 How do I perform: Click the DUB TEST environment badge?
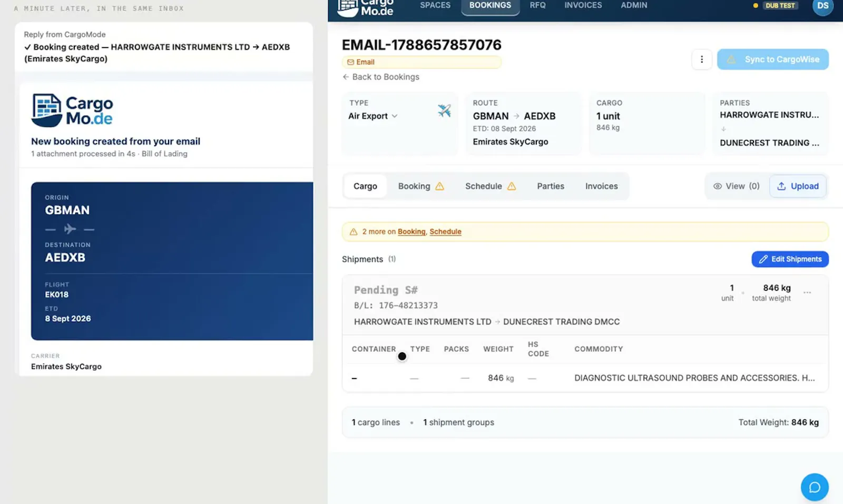780,6
